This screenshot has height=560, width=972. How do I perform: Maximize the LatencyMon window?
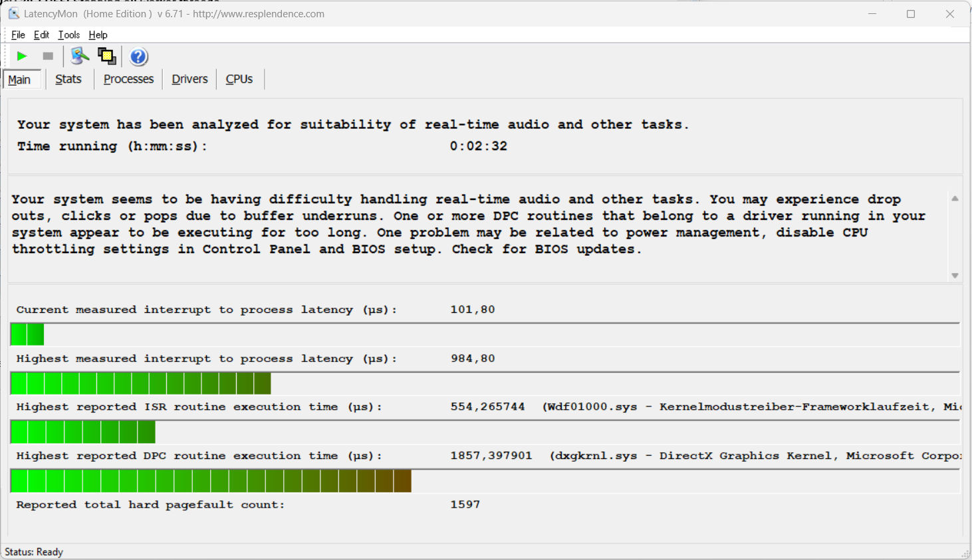tap(911, 14)
